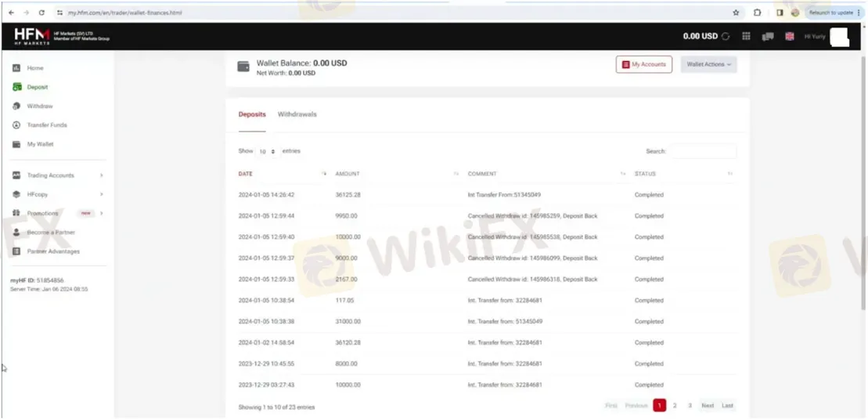
Task: Go to pagination page 2
Action: point(675,406)
